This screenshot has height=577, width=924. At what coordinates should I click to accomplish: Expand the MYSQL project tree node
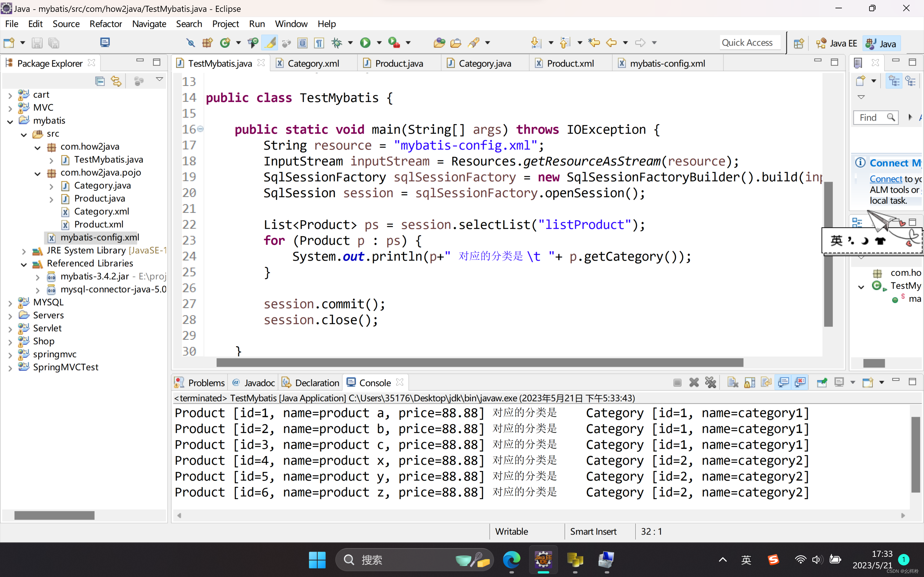(x=10, y=303)
